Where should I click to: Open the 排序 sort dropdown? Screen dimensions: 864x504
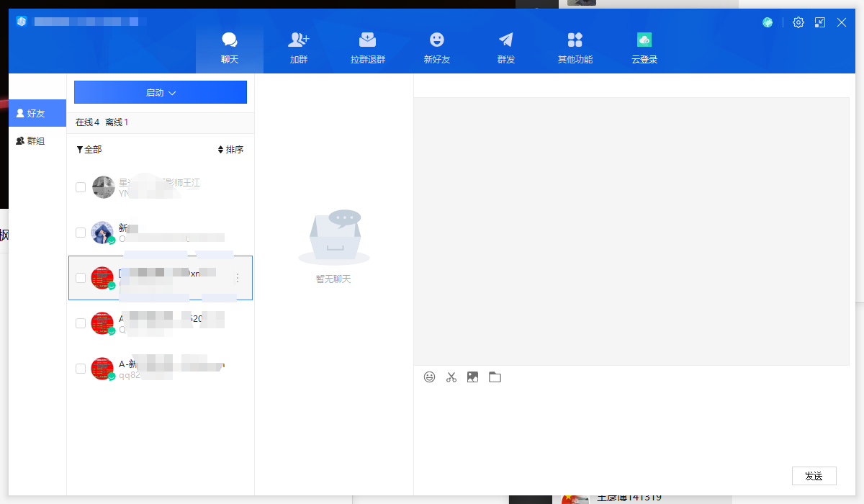click(x=230, y=150)
